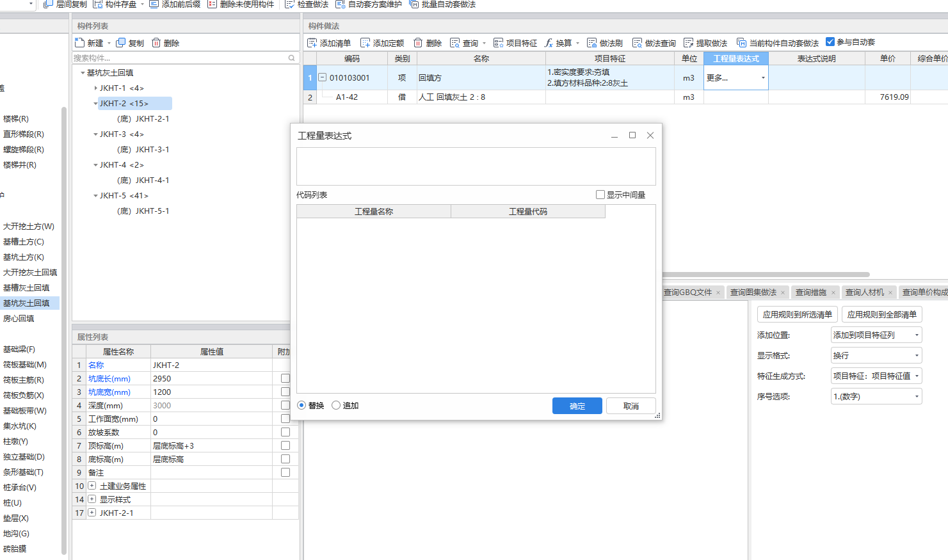Click the 自动套方案维护 top toolbar icon
The height and width of the screenshot is (560, 948).
coord(341,4)
